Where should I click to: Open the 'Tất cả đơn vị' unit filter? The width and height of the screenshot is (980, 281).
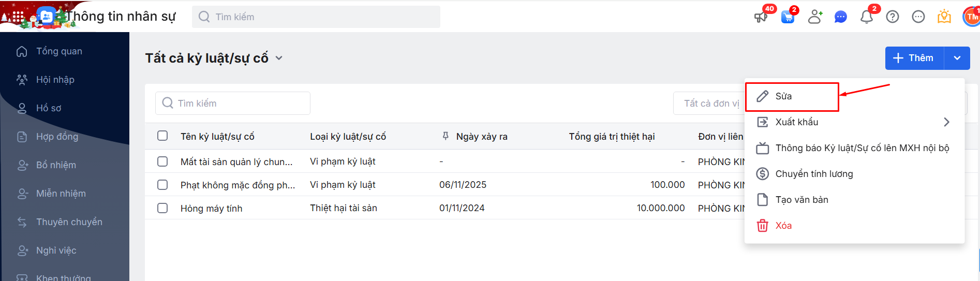coord(709,103)
